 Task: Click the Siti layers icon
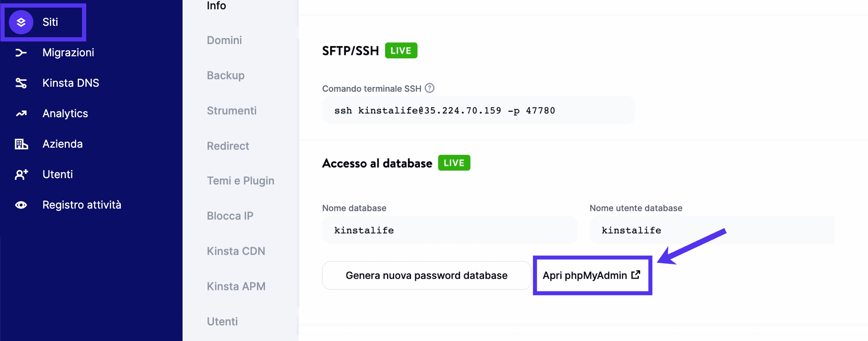coord(21,22)
